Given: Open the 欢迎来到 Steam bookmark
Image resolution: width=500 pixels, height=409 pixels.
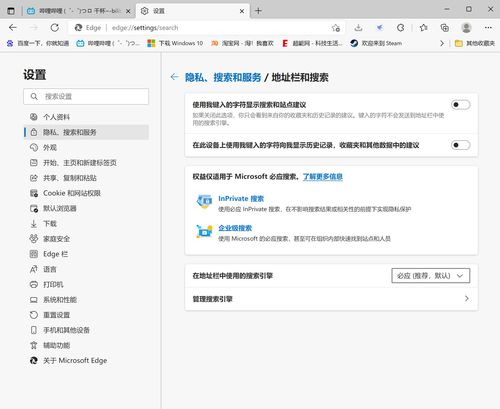Looking at the screenshot, I should click(x=376, y=43).
